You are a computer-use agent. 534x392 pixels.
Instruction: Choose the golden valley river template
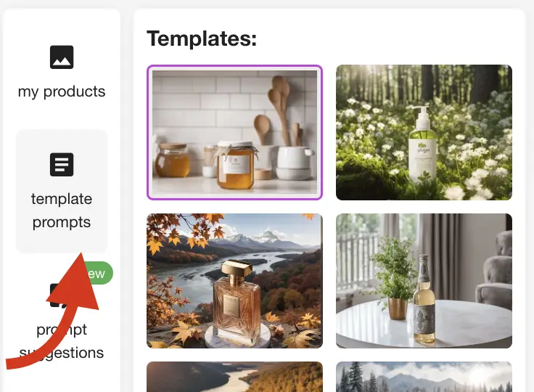pyautogui.click(x=234, y=377)
